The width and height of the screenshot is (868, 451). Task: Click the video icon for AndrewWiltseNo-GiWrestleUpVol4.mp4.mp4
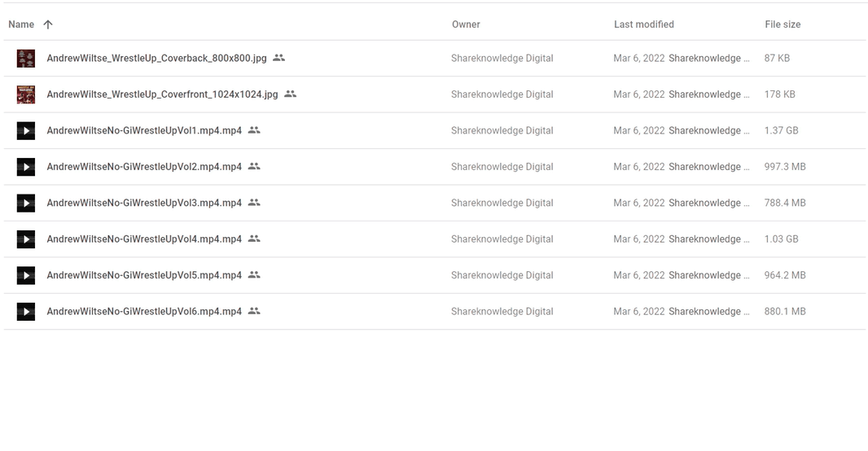(x=26, y=239)
